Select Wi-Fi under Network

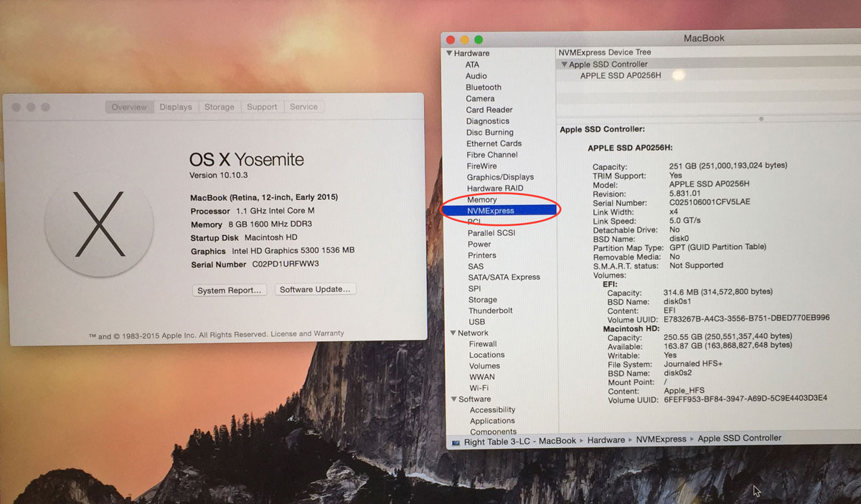479,388
